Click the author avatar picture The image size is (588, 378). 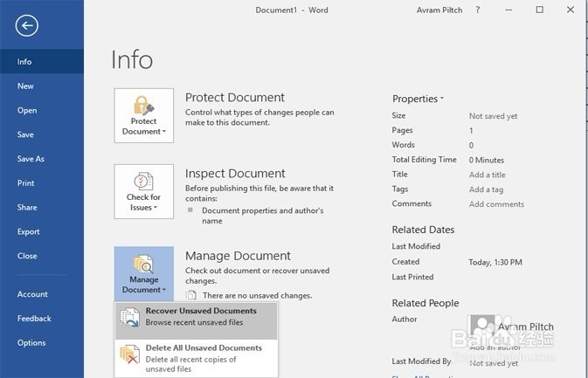tap(482, 326)
